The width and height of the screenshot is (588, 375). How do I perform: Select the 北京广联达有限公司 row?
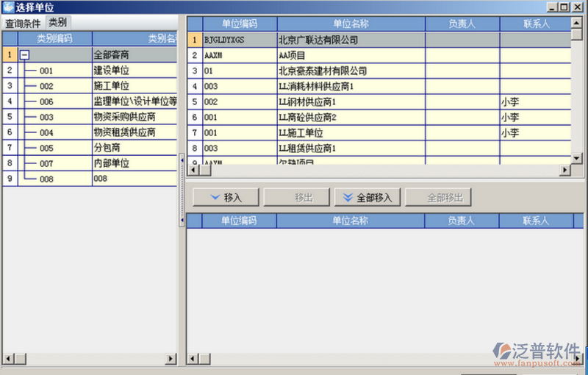[x=318, y=40]
